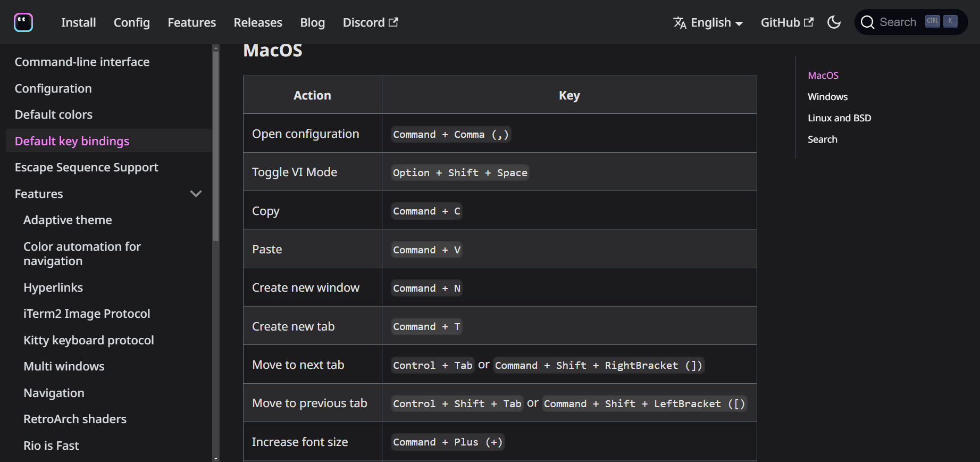
Task: Collapse the Features sidebar chevron
Action: pos(196,194)
